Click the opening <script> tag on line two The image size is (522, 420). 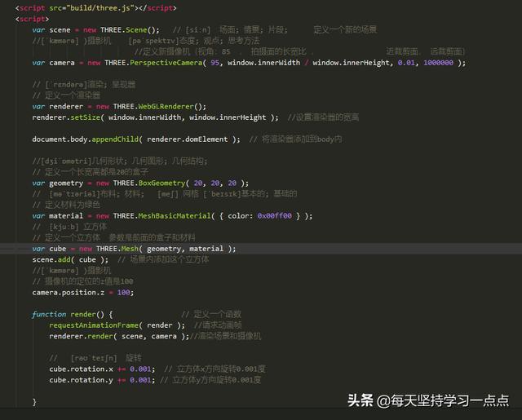coord(33,19)
